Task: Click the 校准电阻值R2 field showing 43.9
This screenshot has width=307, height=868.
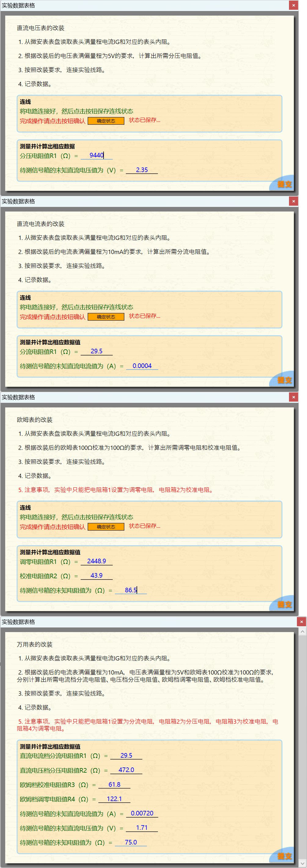Action: pos(97,576)
